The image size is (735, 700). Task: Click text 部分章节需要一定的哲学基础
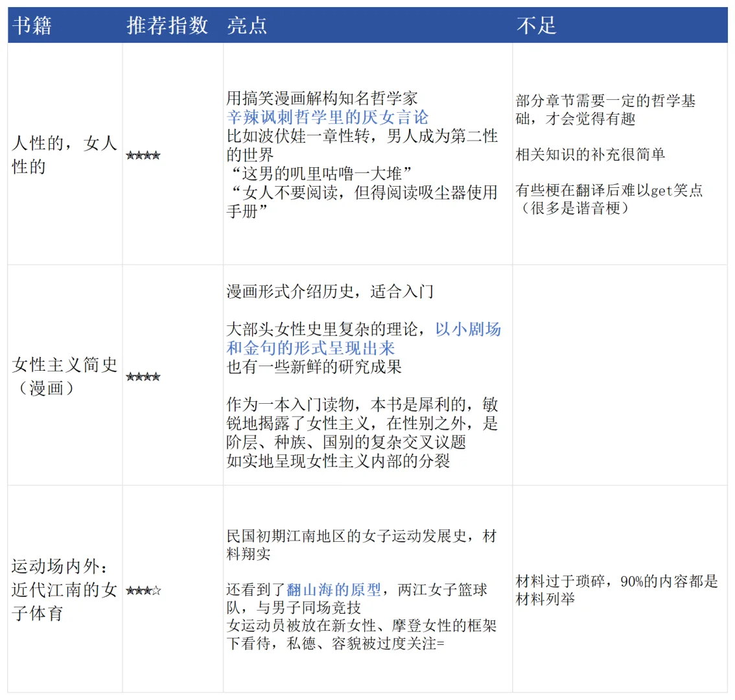tap(605, 110)
